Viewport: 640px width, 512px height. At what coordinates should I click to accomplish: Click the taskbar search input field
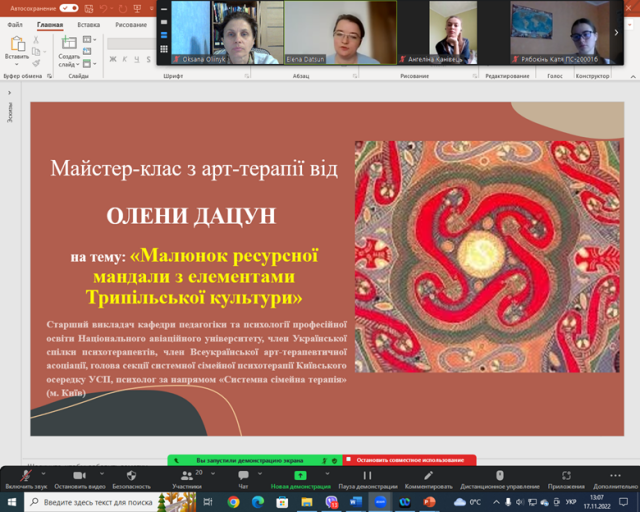(x=110, y=502)
